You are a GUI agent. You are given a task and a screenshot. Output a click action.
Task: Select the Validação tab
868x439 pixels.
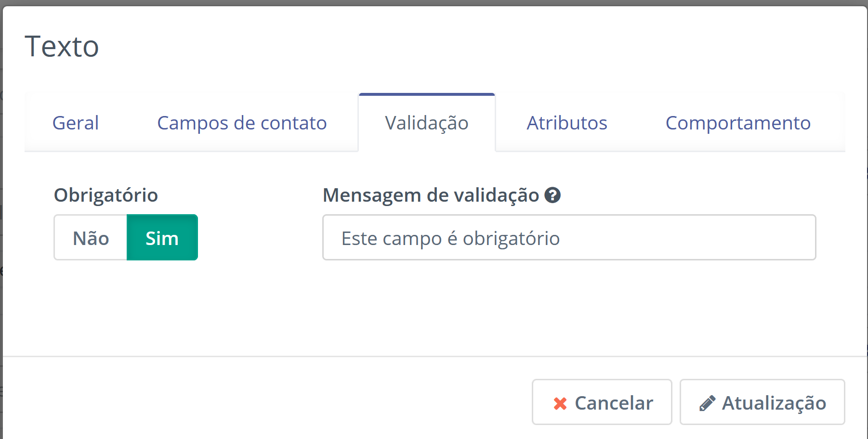coord(427,123)
